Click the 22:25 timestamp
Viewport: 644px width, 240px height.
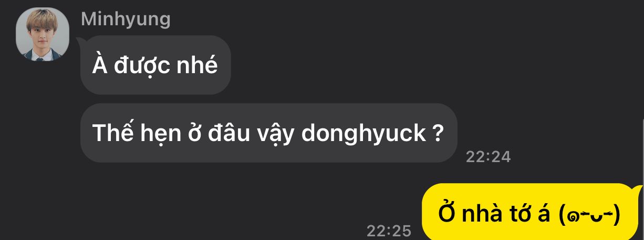(389, 231)
